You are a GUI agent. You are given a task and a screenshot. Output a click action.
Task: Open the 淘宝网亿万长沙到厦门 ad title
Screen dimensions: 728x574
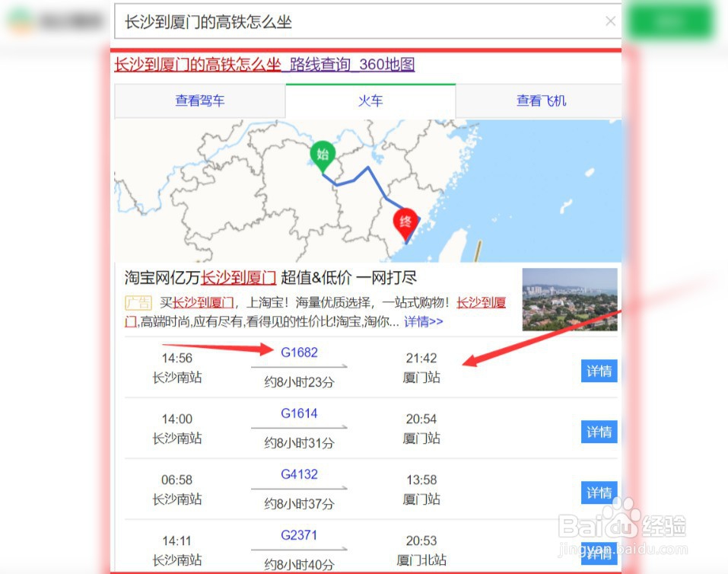coord(270,278)
